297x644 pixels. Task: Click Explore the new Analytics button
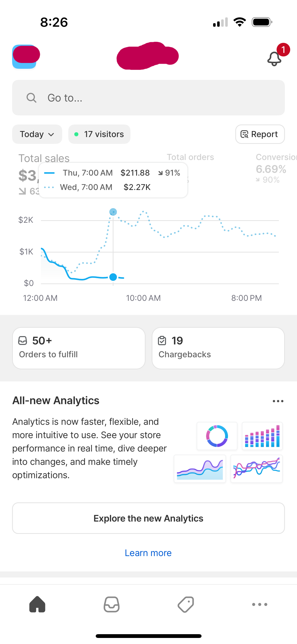click(x=148, y=518)
